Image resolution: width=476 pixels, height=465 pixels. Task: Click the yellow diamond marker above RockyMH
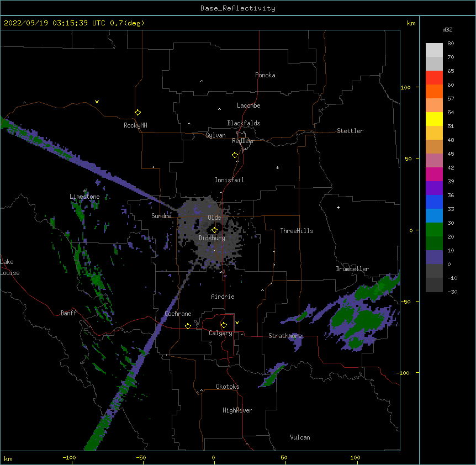coord(138,112)
